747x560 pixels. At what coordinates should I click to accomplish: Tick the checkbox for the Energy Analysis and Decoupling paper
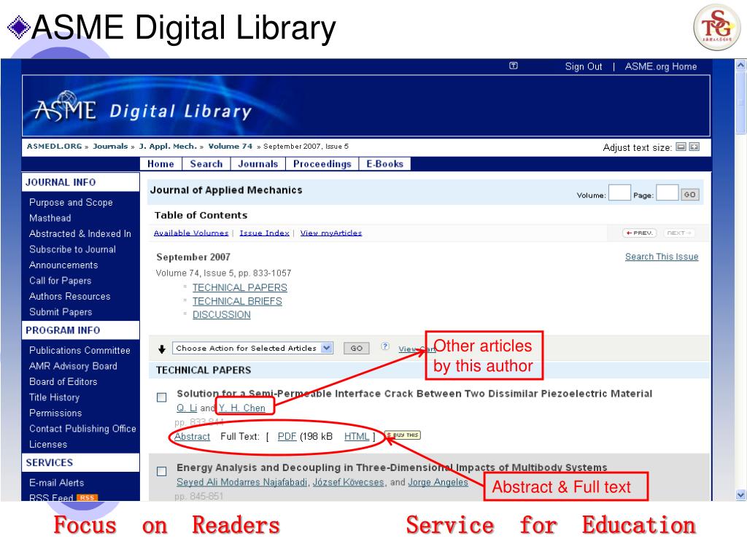point(162,472)
